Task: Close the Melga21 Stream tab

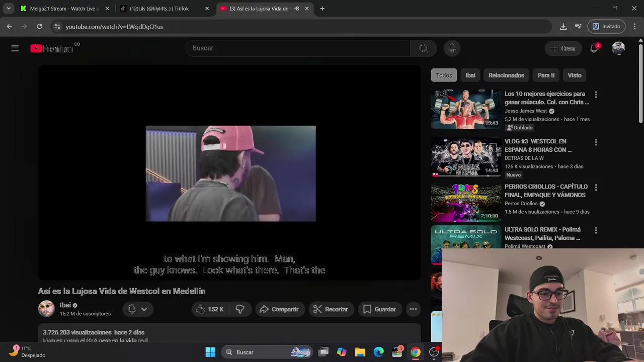Action: pos(107,9)
